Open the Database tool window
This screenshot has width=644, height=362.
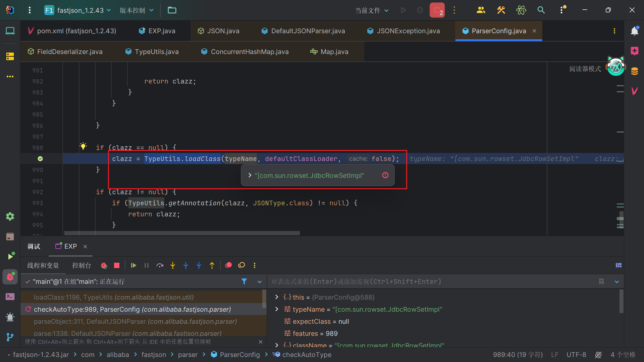click(634, 71)
